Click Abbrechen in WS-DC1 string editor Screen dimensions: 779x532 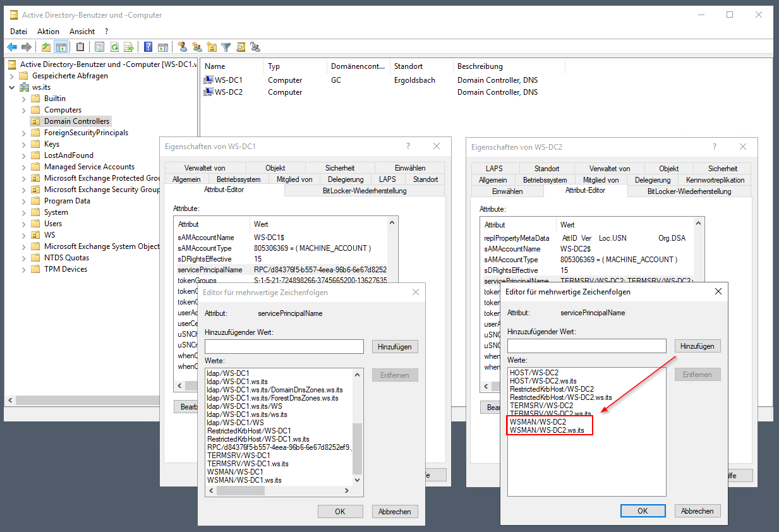(395, 512)
